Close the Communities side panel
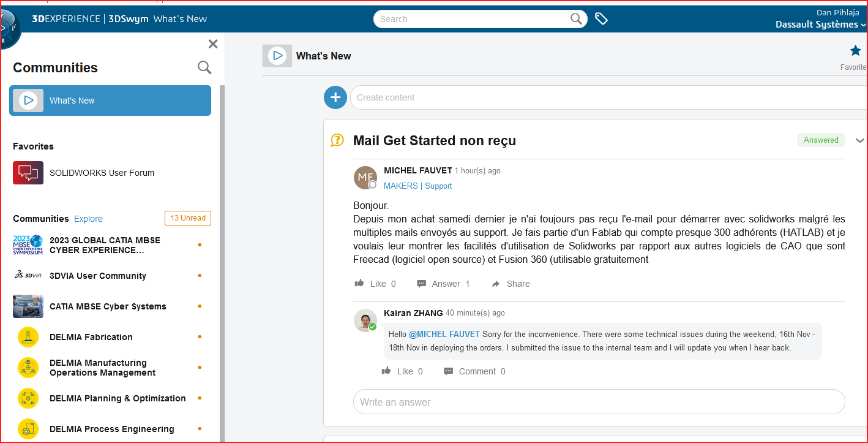Viewport: 868px width, 443px height. [x=213, y=44]
